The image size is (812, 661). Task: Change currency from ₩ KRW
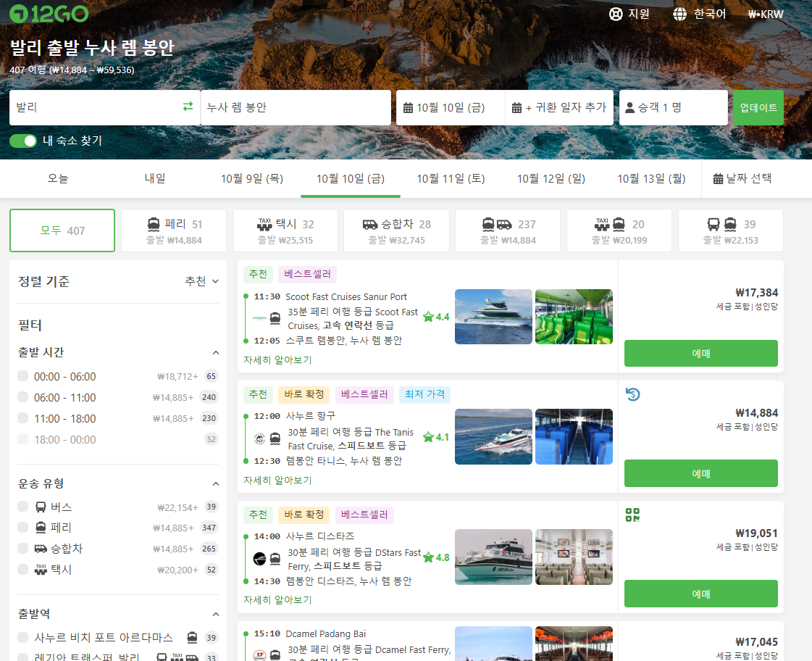point(766,14)
